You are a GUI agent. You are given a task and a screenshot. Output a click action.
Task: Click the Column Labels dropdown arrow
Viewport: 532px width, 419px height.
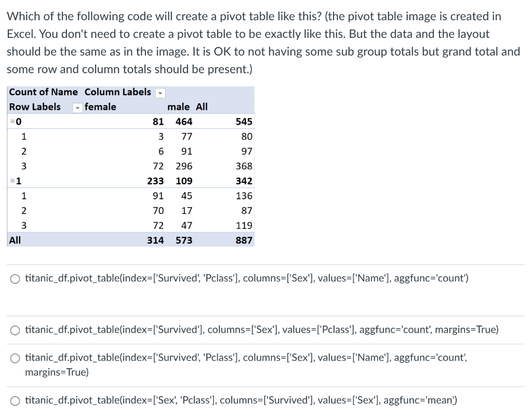point(160,92)
